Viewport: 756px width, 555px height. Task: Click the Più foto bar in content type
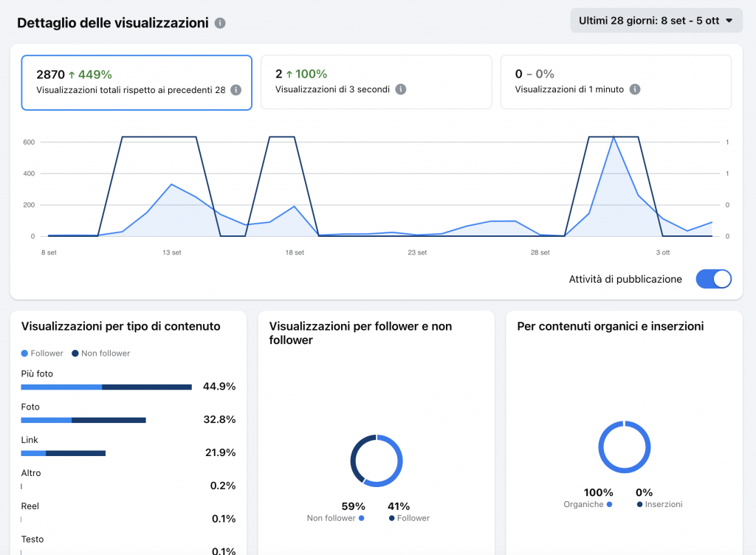pyautogui.click(x=106, y=387)
